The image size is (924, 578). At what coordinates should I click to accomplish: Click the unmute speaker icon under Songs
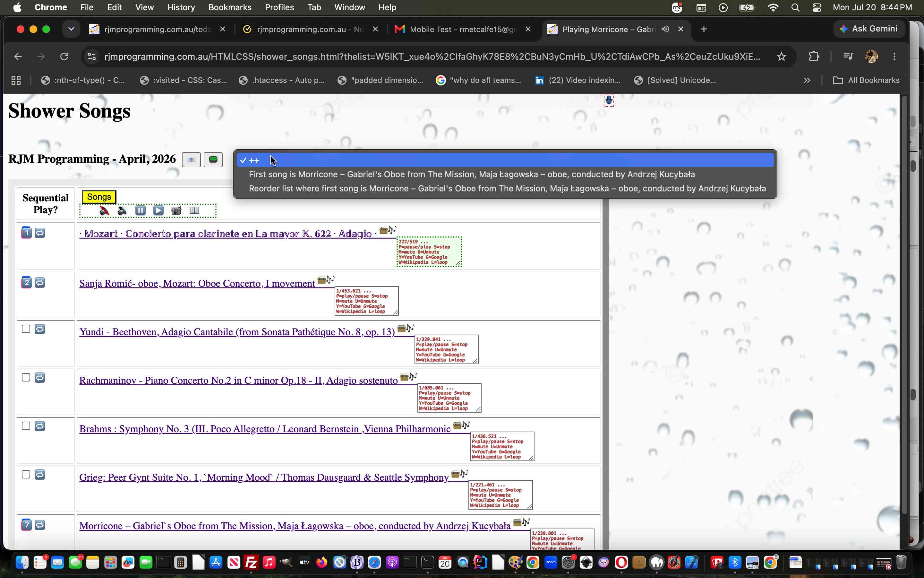[122, 211]
